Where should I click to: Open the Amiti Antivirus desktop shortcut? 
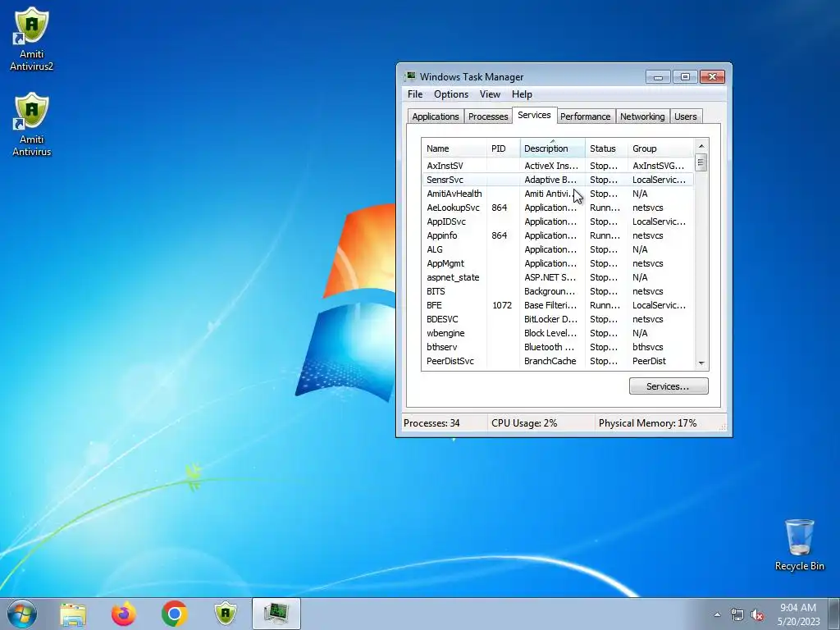32,125
